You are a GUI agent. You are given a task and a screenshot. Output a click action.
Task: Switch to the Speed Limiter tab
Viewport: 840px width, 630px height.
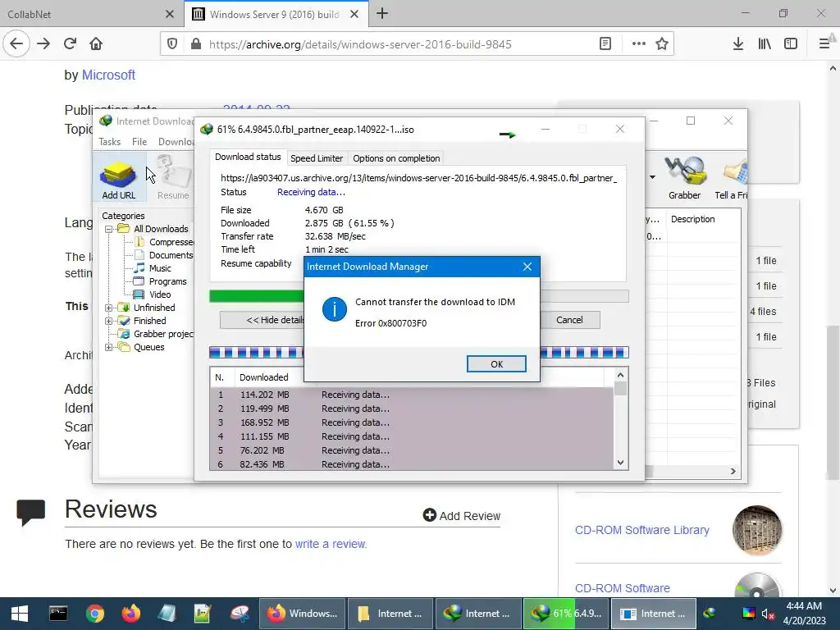(x=316, y=158)
